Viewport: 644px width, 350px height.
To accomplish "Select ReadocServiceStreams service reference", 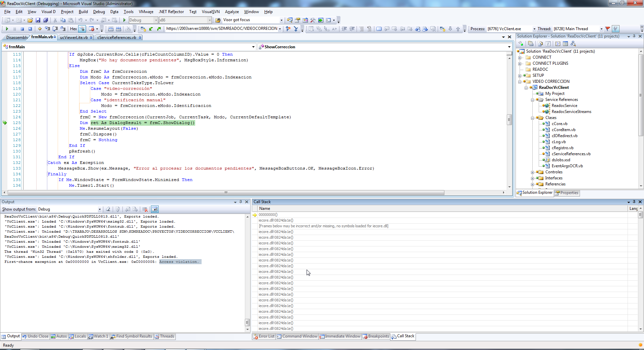I will click(572, 112).
